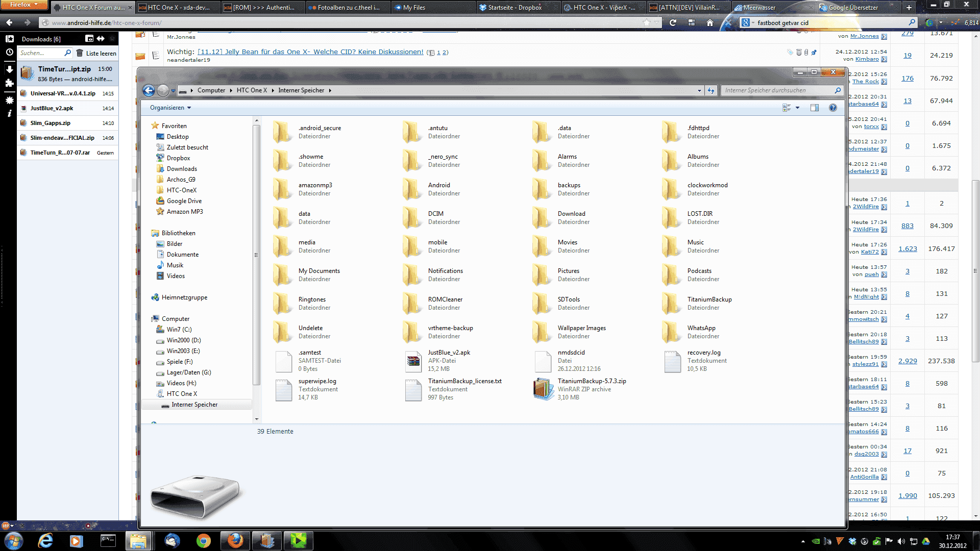Open 2.929 replies count link
980x551 pixels.
point(908,361)
